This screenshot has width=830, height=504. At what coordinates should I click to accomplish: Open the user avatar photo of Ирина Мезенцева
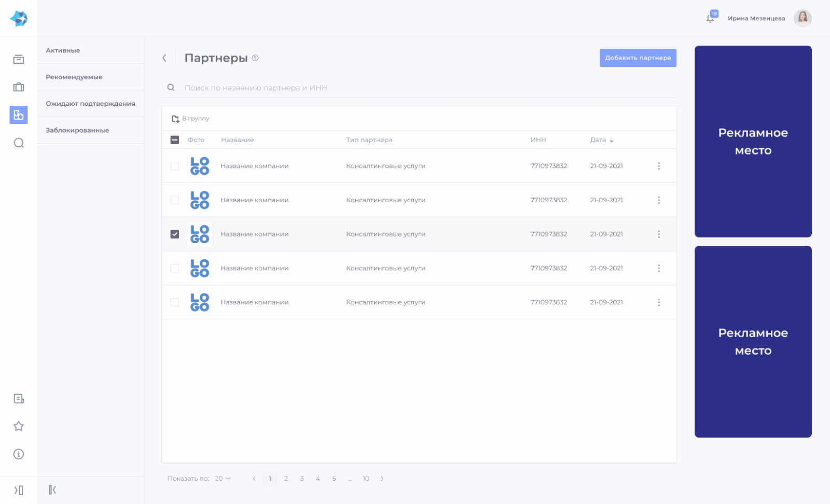pyautogui.click(x=803, y=18)
